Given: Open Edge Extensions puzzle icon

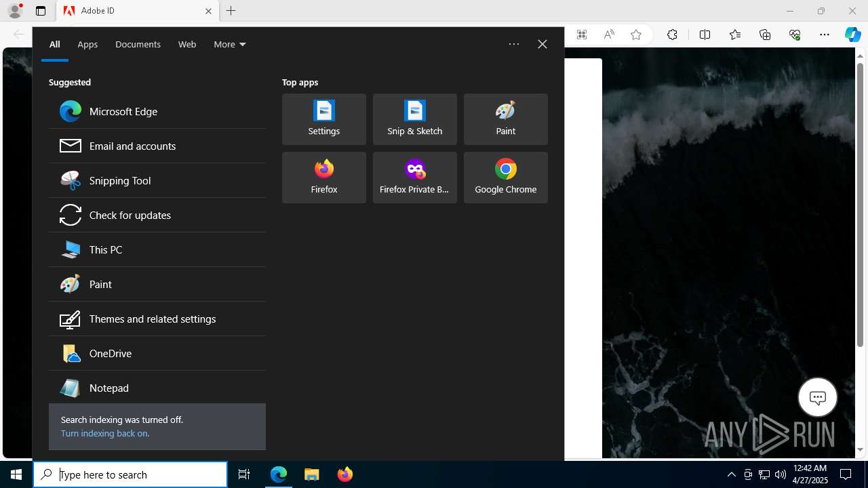Looking at the screenshot, I should [x=672, y=35].
